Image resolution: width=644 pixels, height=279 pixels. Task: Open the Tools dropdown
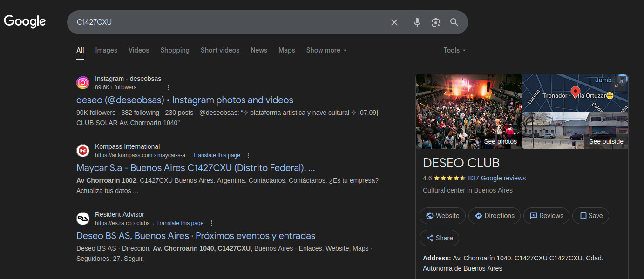pyautogui.click(x=454, y=50)
